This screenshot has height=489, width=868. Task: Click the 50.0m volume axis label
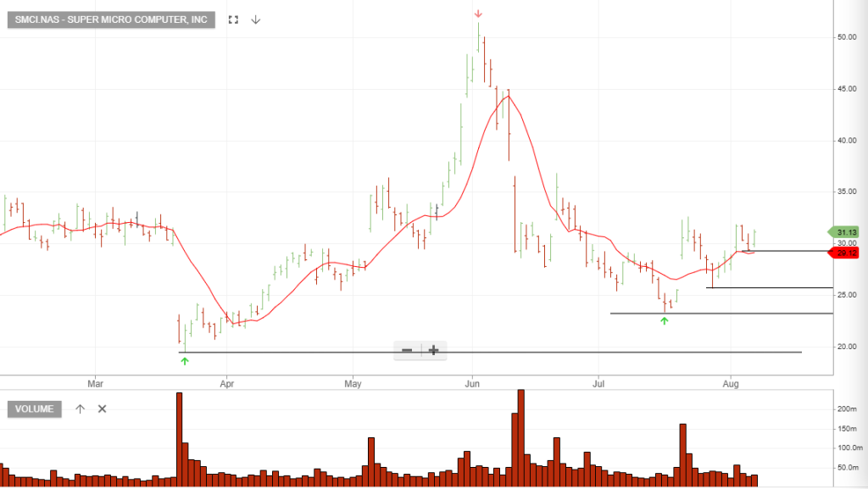(x=848, y=468)
